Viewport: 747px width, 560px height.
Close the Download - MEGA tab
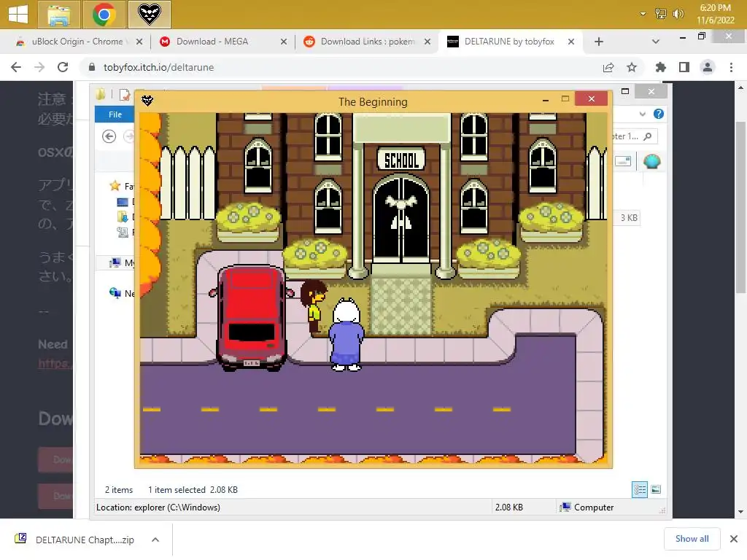click(284, 42)
